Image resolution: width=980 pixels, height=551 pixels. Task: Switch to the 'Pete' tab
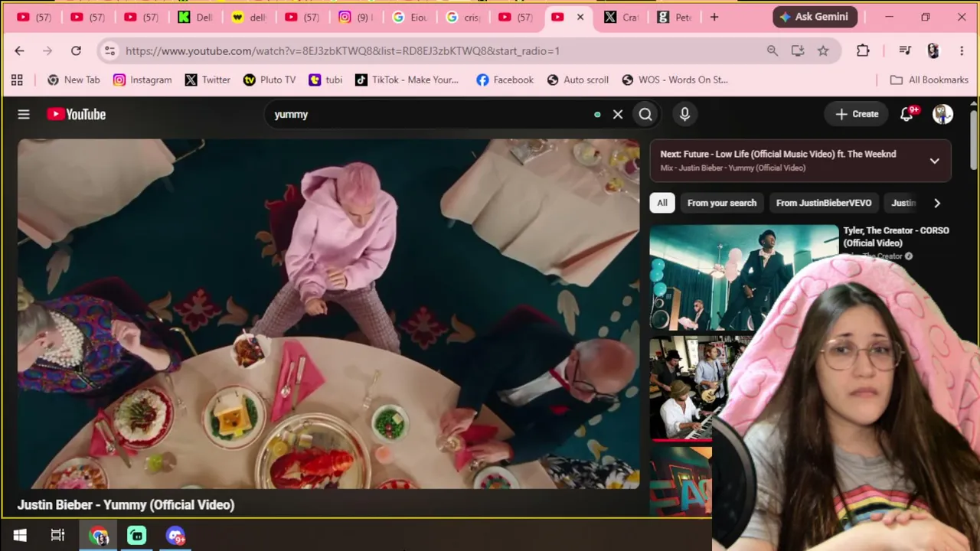click(675, 17)
